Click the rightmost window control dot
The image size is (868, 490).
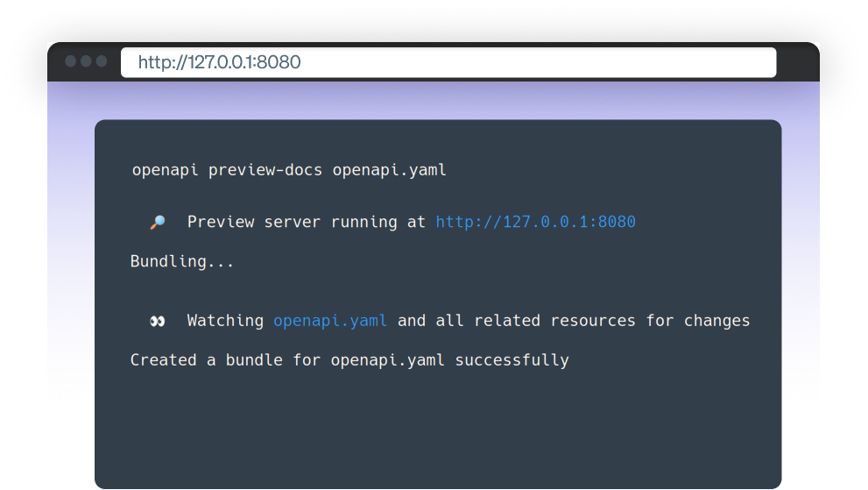click(101, 61)
